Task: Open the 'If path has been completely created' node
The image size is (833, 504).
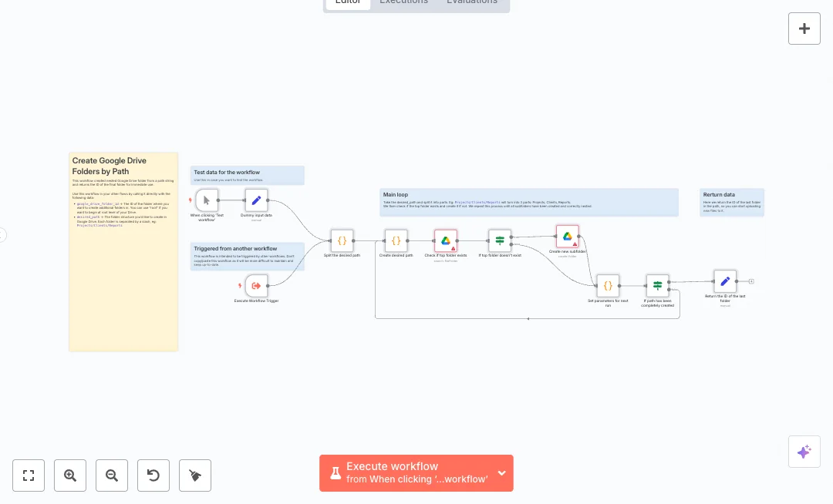Action: pyautogui.click(x=657, y=286)
